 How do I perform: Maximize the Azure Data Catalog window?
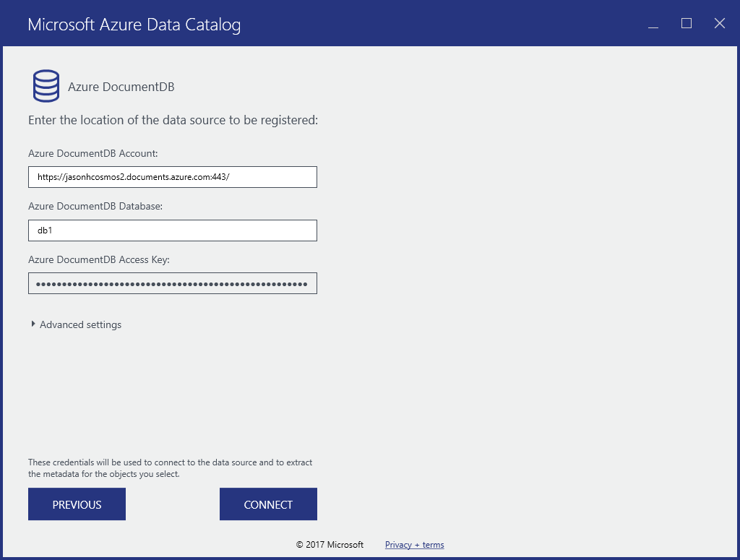[x=686, y=23]
